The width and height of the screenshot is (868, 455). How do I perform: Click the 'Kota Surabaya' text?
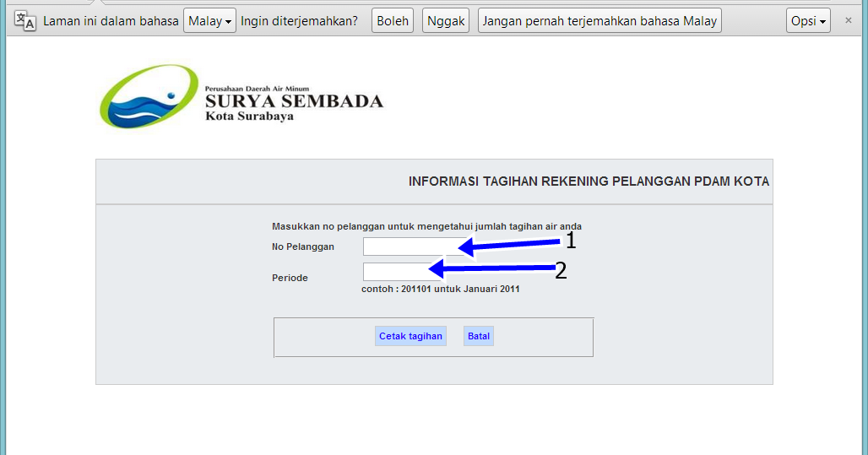click(249, 116)
